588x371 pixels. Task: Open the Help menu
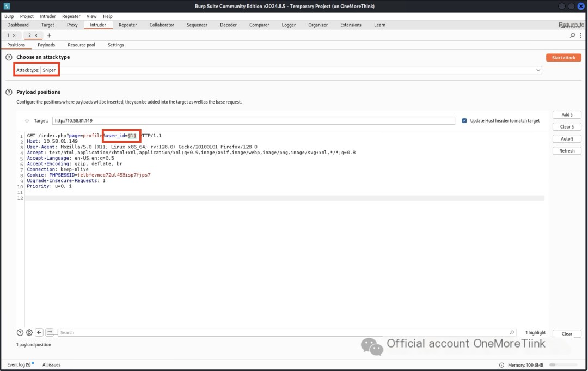point(108,16)
